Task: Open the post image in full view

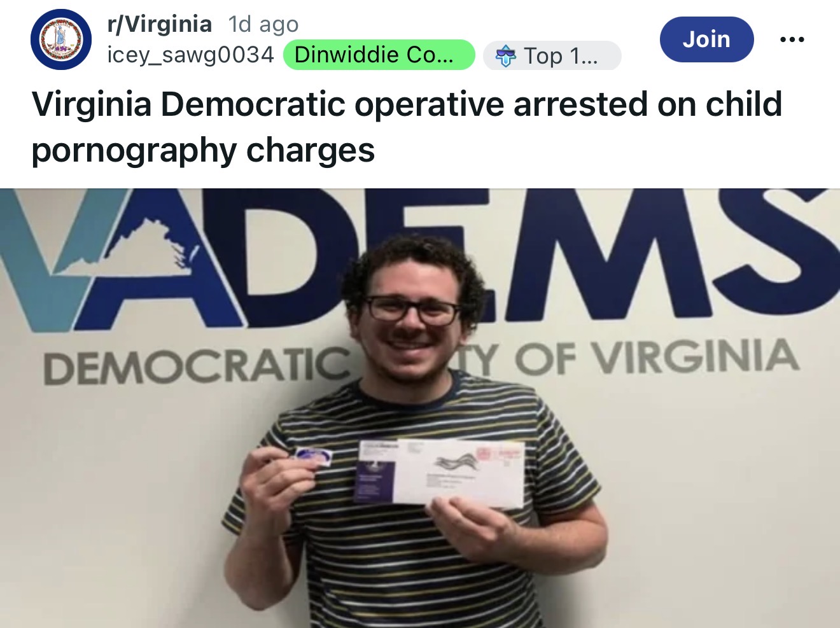Action: (x=420, y=408)
